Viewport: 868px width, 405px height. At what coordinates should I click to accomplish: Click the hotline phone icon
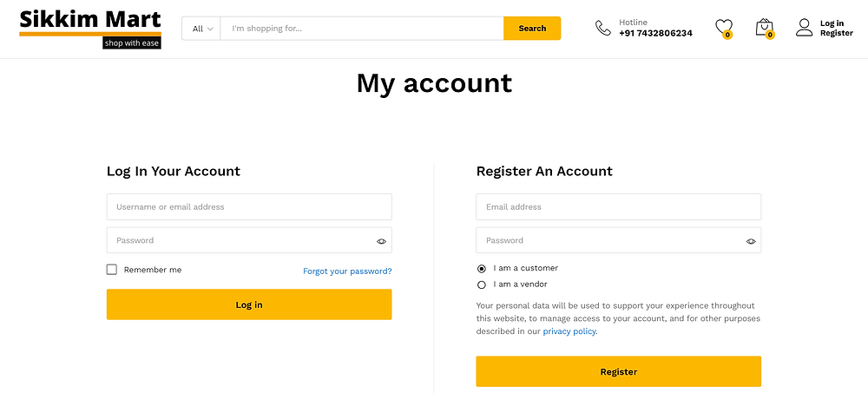(x=603, y=28)
